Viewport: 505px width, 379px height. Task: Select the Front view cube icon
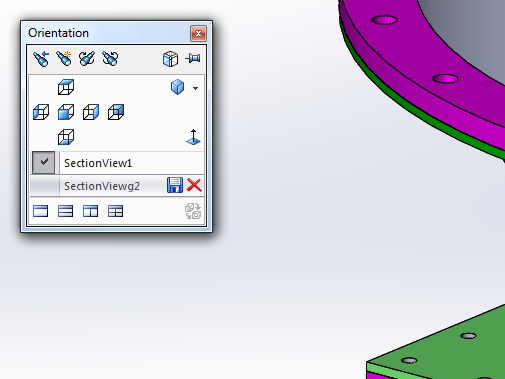click(x=66, y=112)
